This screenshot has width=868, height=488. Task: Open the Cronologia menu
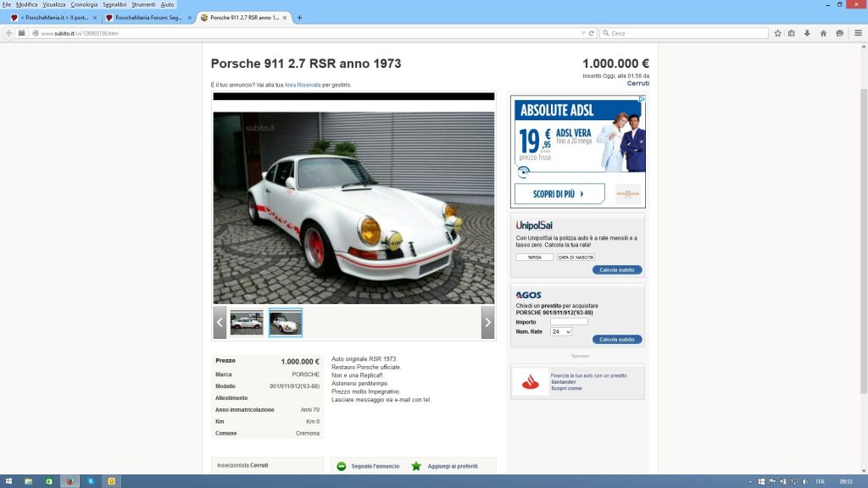coord(84,4)
